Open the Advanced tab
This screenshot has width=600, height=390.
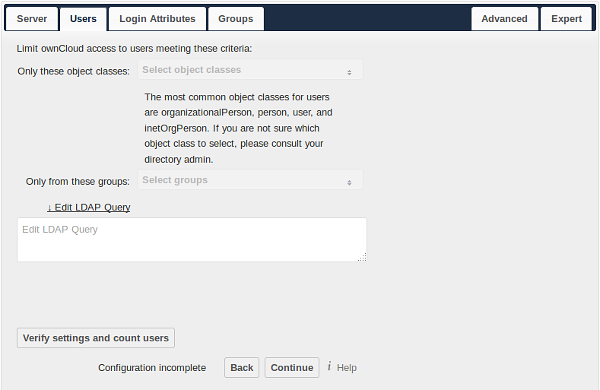504,19
